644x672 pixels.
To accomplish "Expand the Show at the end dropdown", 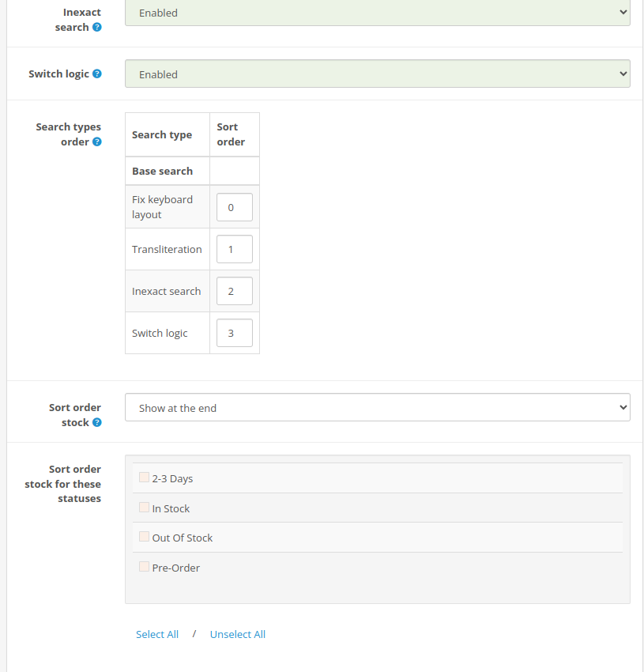I will tap(378, 407).
